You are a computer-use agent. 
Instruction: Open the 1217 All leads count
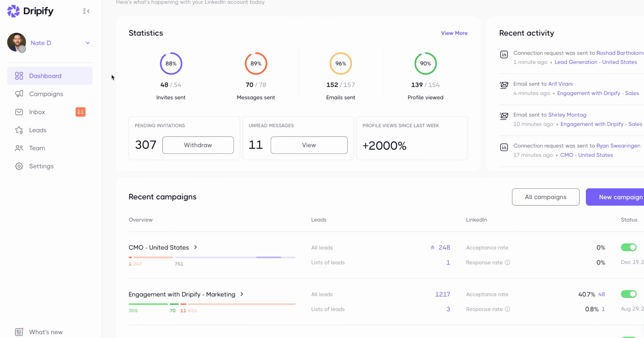point(442,294)
